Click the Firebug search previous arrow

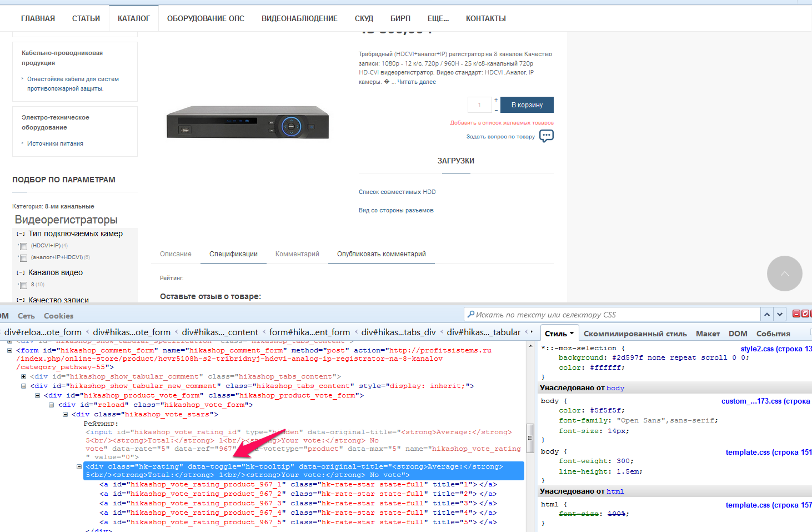767,315
